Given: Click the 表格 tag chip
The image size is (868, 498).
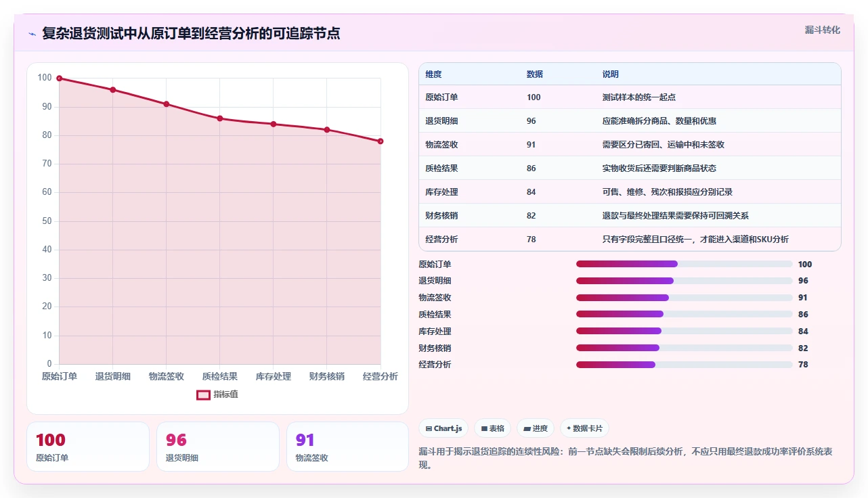Looking at the screenshot, I should [x=492, y=428].
